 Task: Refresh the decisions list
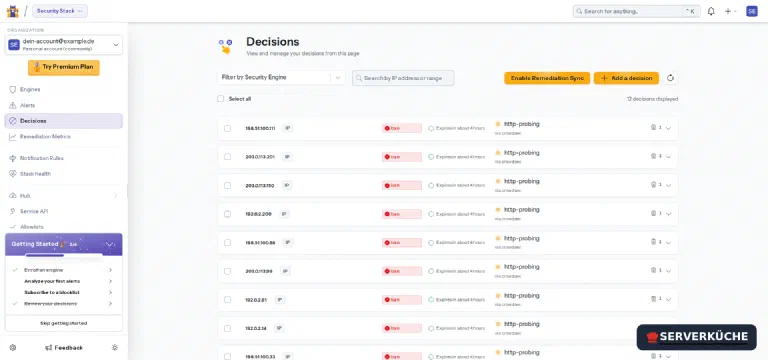(671, 78)
